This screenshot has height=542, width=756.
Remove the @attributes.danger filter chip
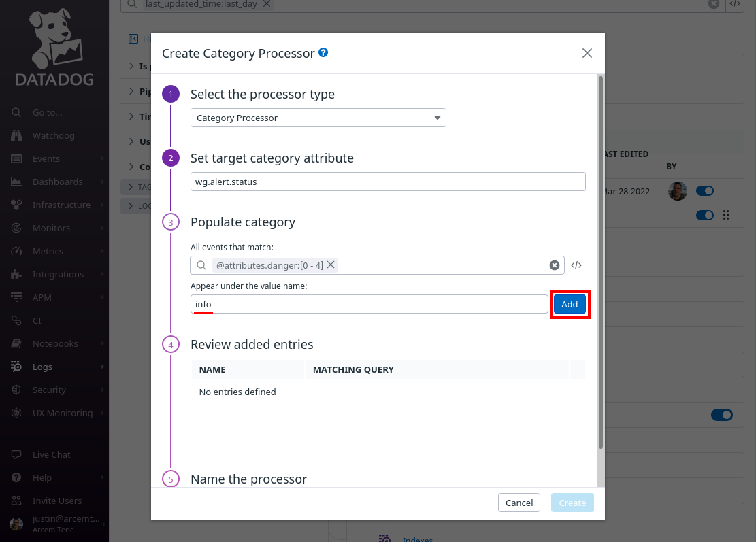pyautogui.click(x=331, y=265)
